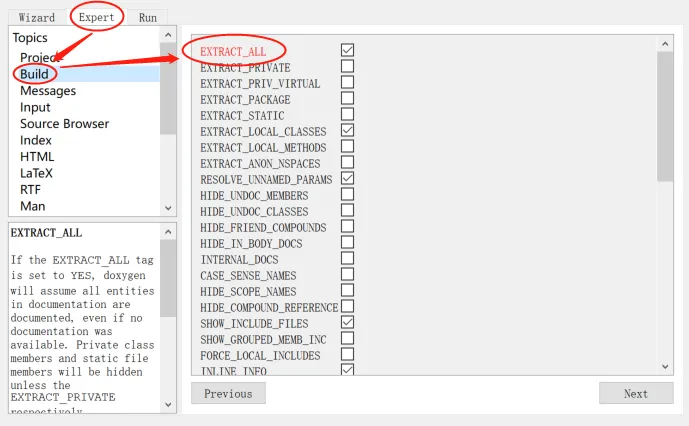Uncheck SHOW_INCLUDE_FILES checkbox
Viewport: 689px width, 426px height.
click(347, 322)
